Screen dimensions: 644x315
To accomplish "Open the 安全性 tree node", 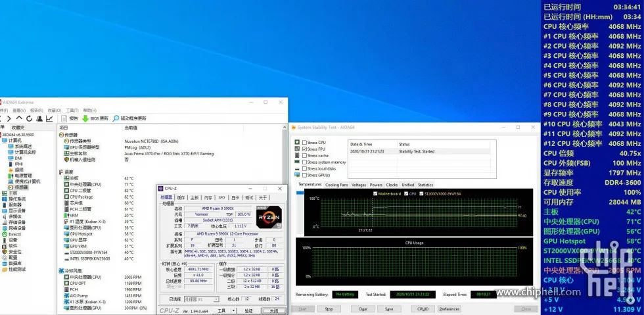I will point(12,252).
